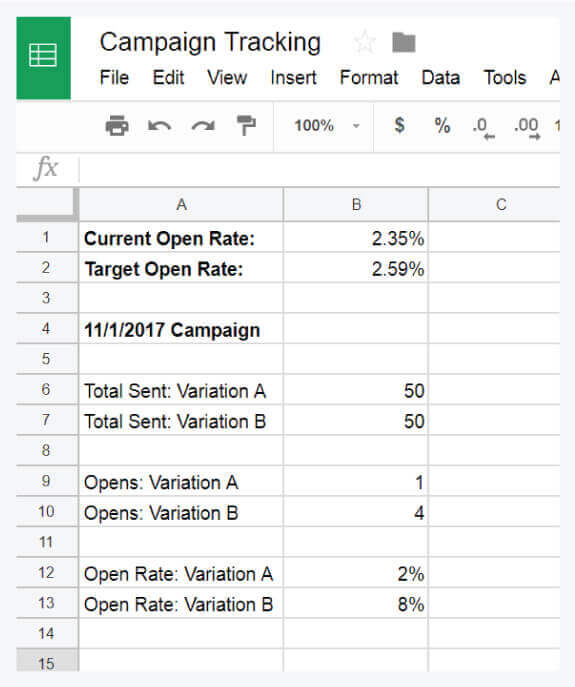Rename the Campaign Tracking title
The image size is (575, 687).
point(210,42)
